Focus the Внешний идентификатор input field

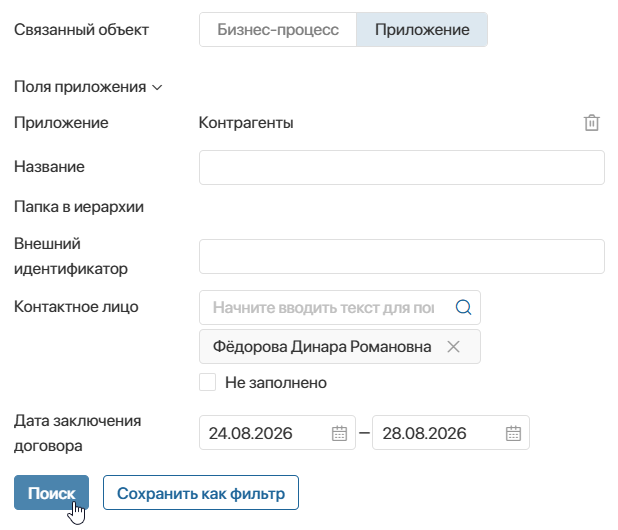coord(402,256)
